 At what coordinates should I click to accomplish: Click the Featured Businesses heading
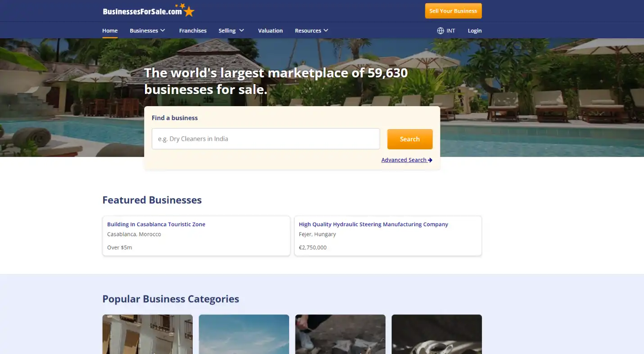click(x=152, y=200)
